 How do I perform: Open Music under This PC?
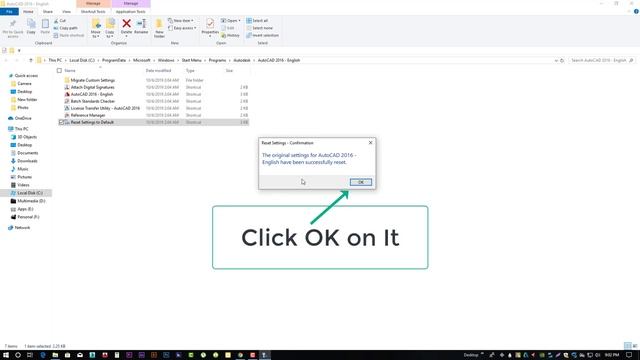(22, 169)
